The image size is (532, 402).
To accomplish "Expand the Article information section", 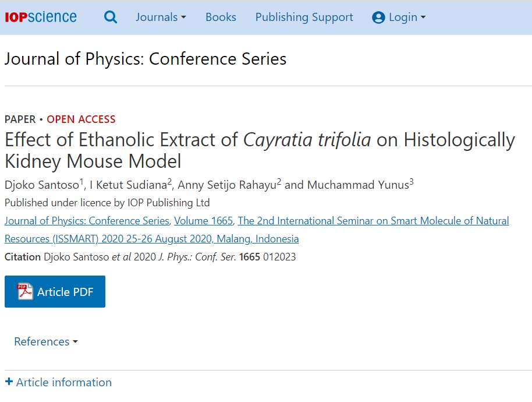I will 63,382.
